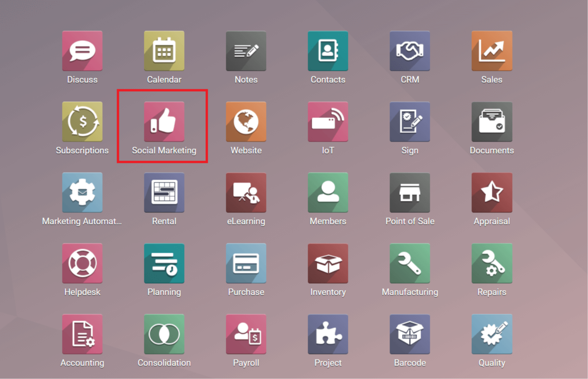Launch the Quality app

click(x=492, y=334)
